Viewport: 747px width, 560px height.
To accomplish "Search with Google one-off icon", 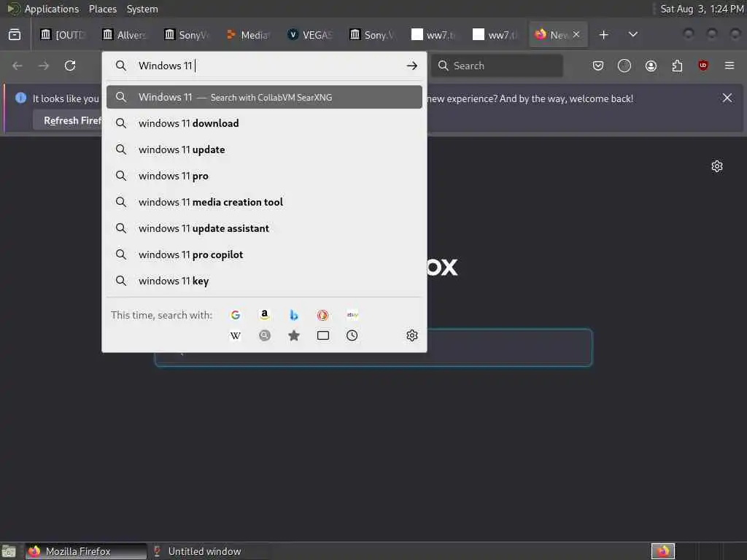I will pos(236,315).
